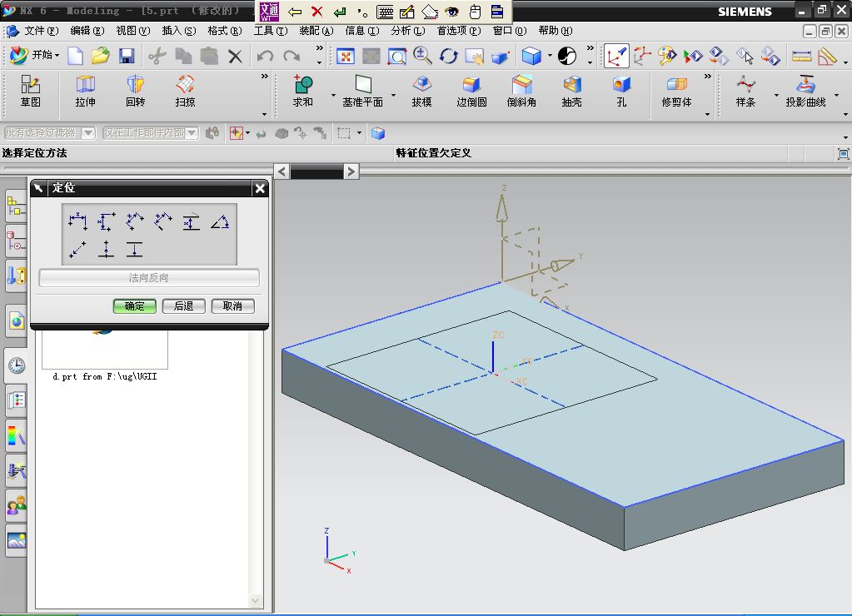Click the 孔 (Hole) feature tool

coord(621,91)
